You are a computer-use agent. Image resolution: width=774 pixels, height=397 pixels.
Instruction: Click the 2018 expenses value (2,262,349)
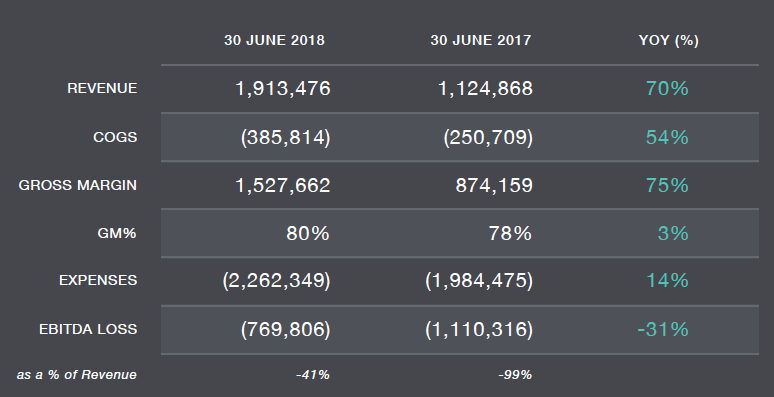click(x=276, y=280)
